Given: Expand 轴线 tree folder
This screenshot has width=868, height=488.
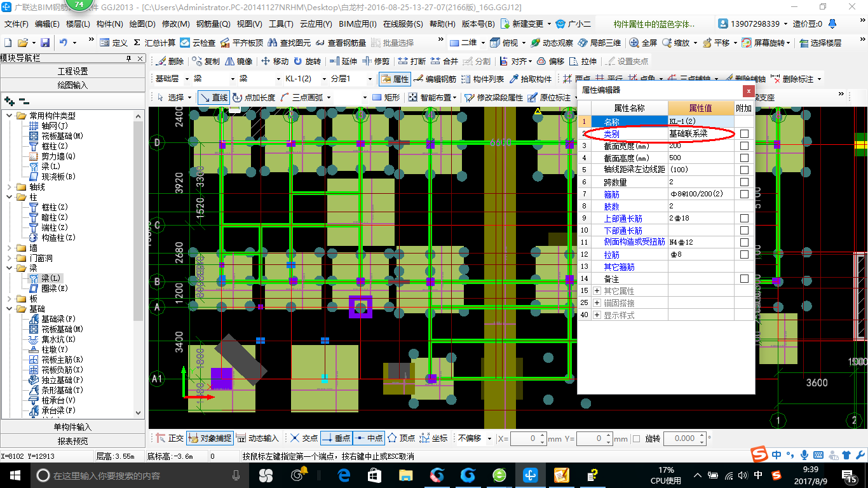Looking at the screenshot, I should pos(10,187).
